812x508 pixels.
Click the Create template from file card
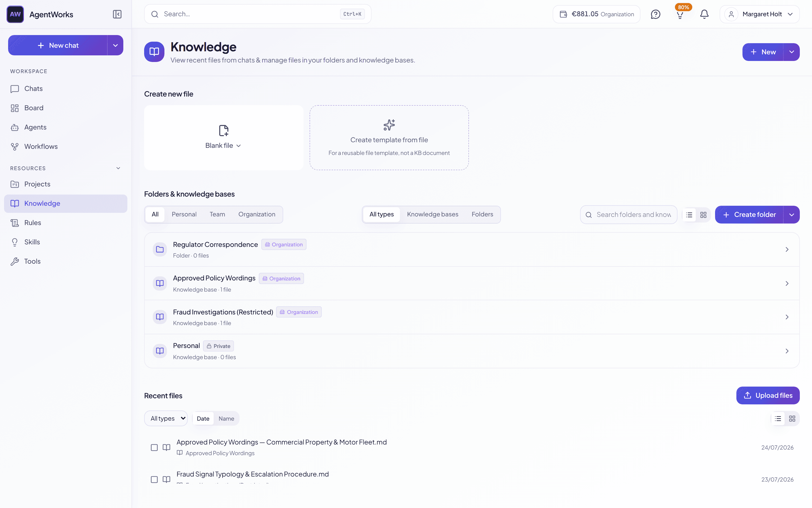(x=389, y=138)
